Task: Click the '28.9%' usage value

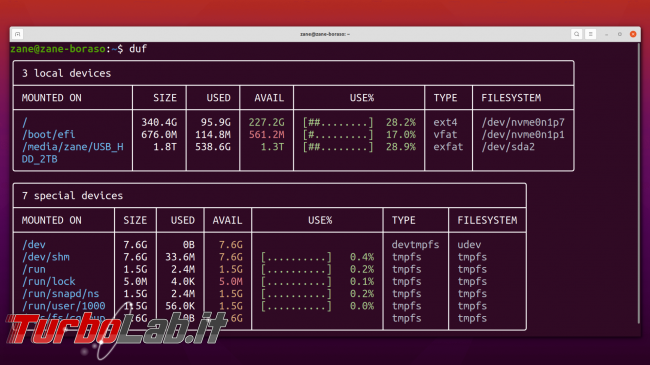Action: 400,147
